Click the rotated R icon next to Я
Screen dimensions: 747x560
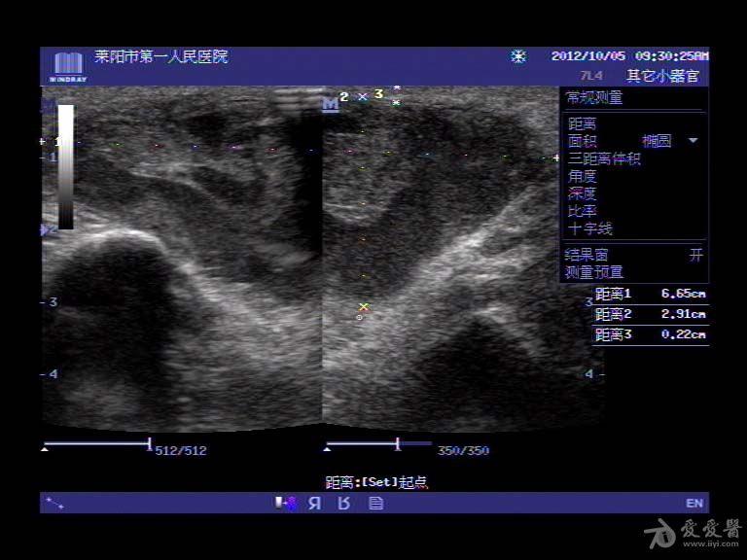coord(343,503)
